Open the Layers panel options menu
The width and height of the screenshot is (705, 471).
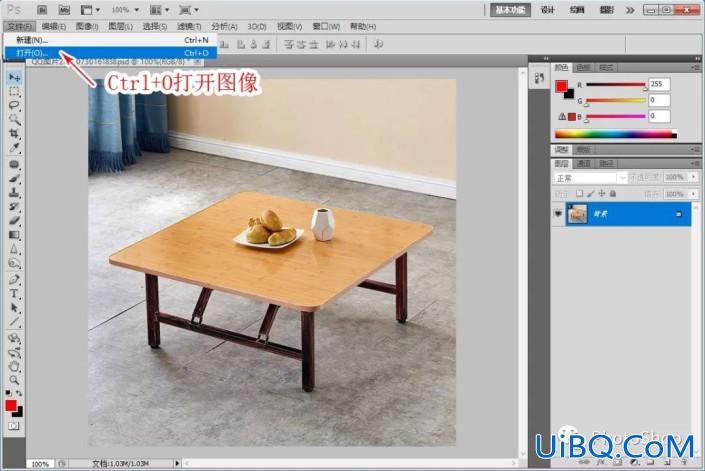point(696,164)
